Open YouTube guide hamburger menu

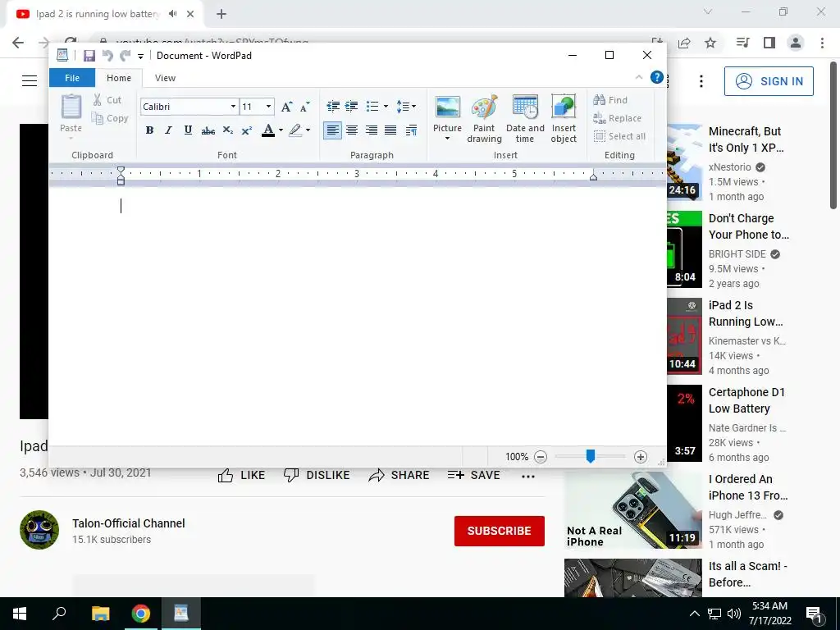click(x=30, y=81)
